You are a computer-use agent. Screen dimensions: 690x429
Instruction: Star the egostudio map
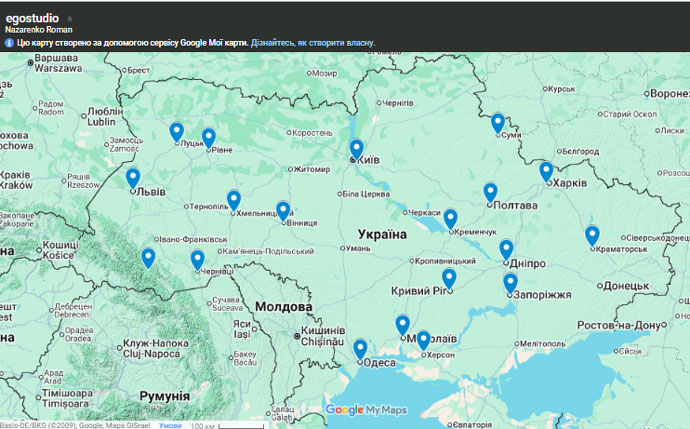pos(70,19)
